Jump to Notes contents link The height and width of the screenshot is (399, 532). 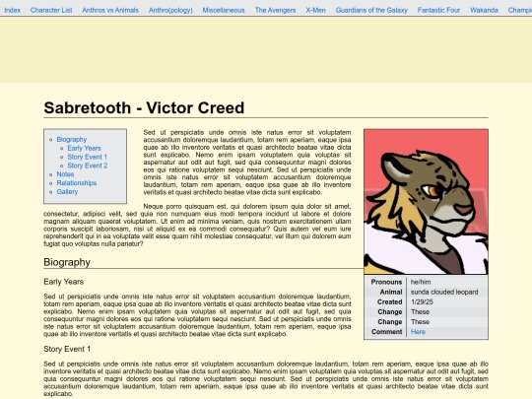tap(65, 174)
